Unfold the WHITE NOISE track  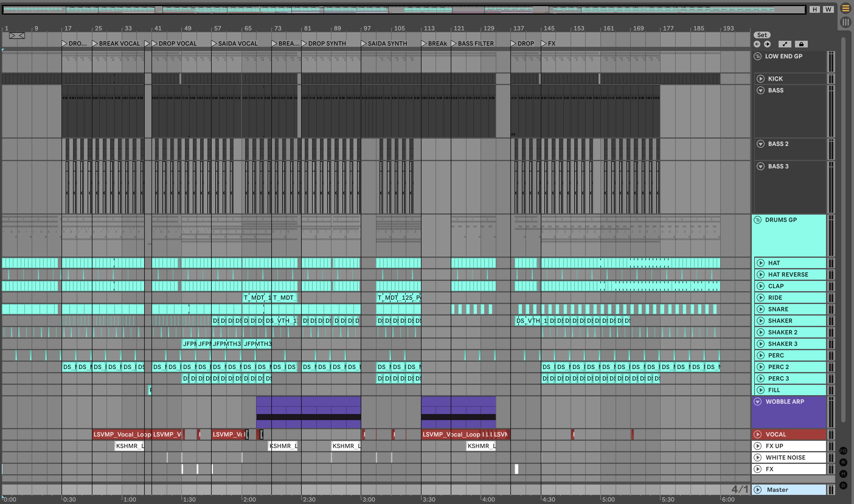coord(758,457)
